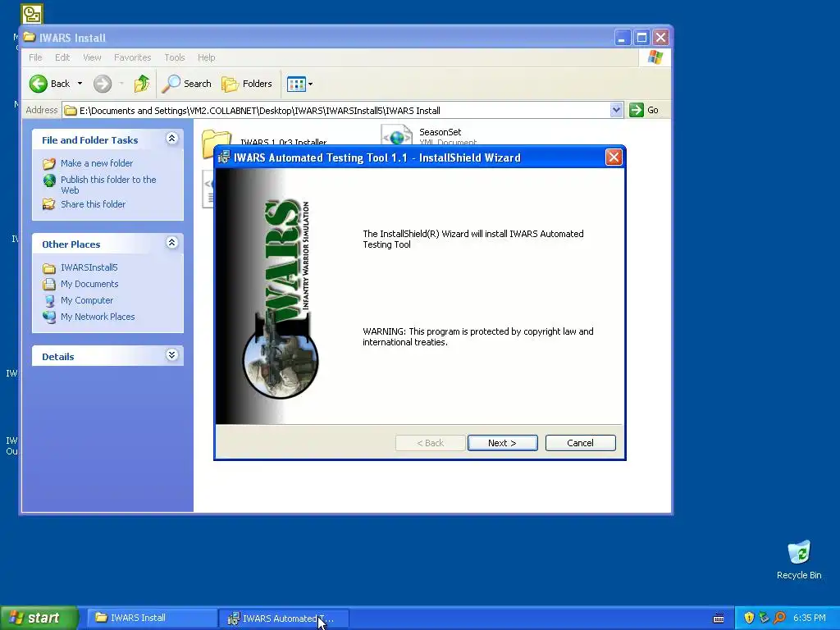840x630 pixels.
Task: Click the magnifier tray icon
Action: (779, 618)
